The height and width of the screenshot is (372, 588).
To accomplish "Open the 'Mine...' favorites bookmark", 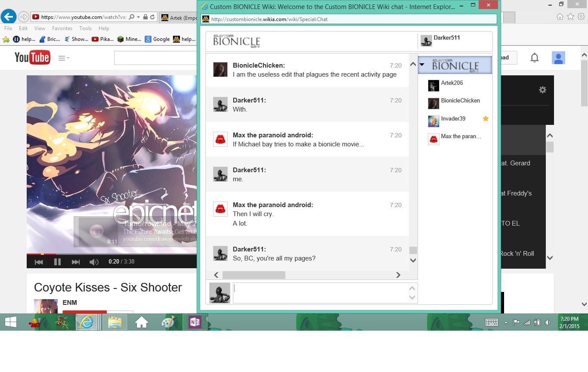I will [x=129, y=39].
